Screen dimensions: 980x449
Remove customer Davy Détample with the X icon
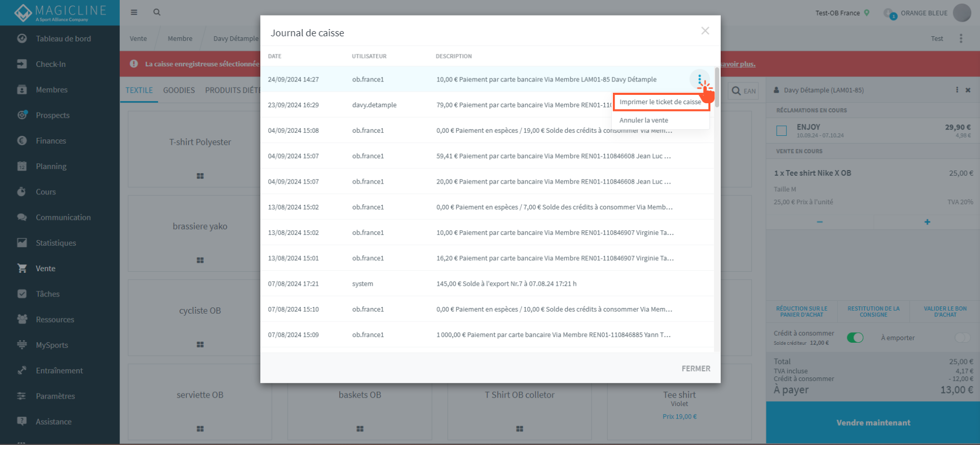click(x=968, y=90)
